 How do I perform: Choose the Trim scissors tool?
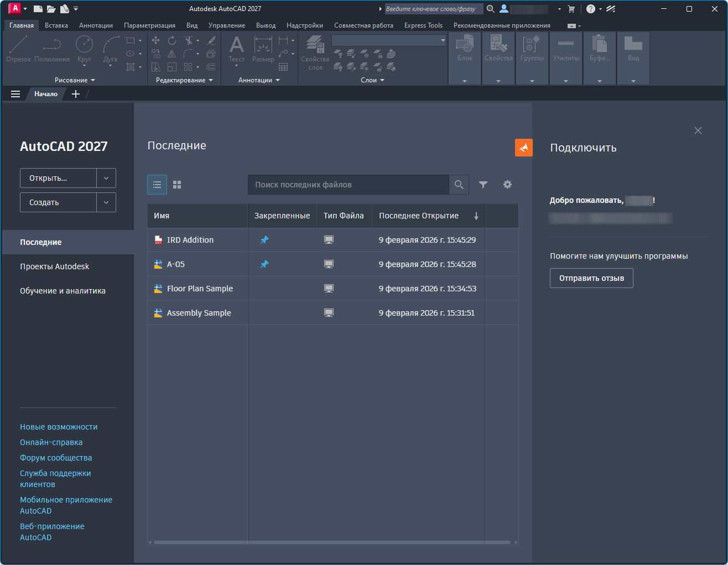coord(189,40)
